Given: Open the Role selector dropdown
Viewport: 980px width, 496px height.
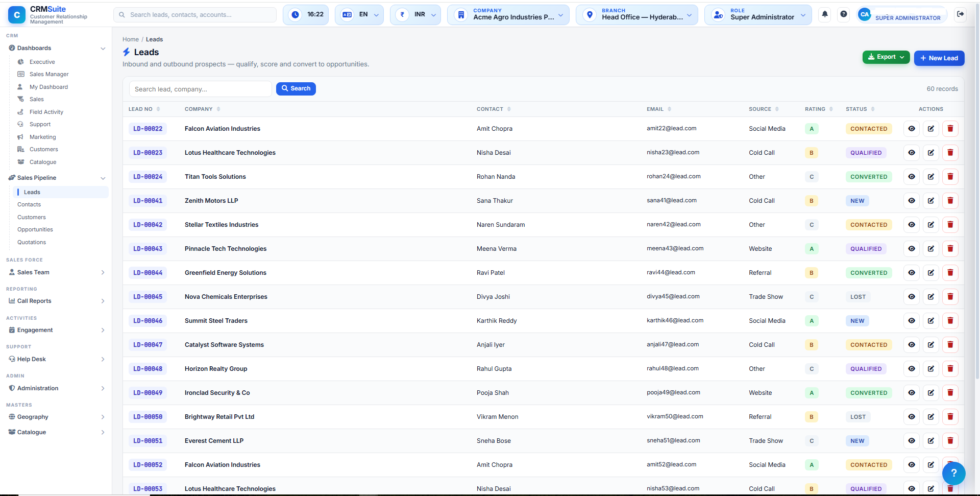Looking at the screenshot, I should [x=758, y=15].
